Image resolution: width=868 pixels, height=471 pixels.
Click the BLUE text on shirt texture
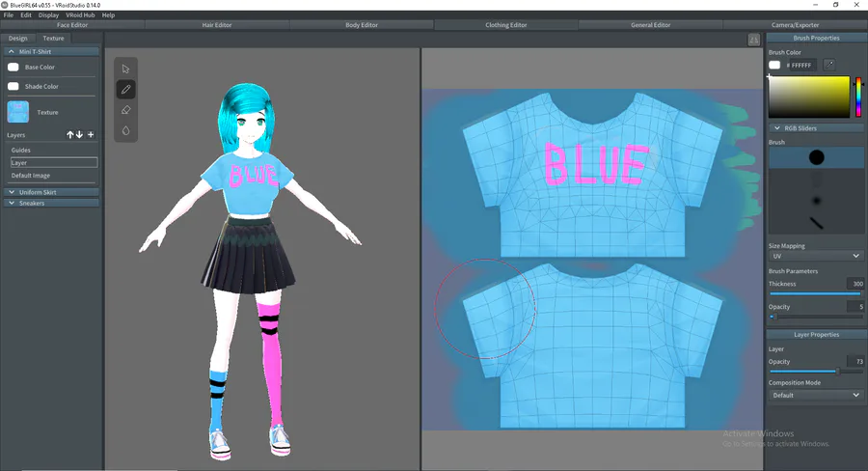[x=596, y=163]
